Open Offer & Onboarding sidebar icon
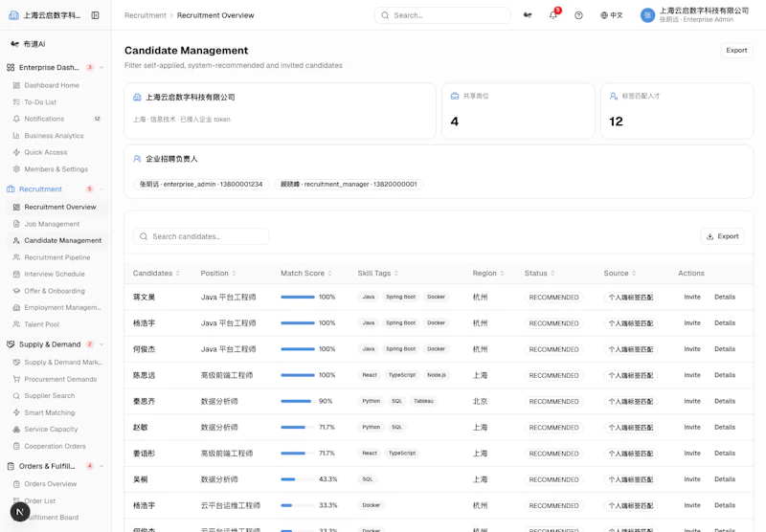Screen dimensions: 766x532 16,291
